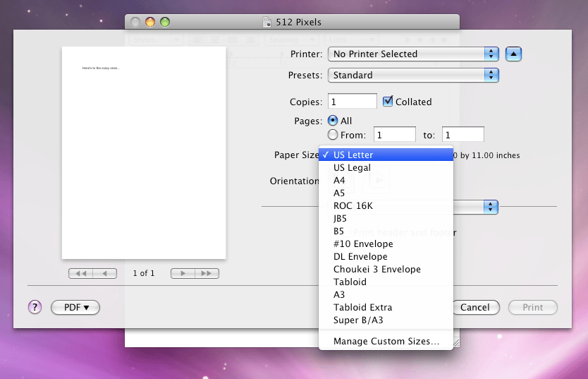The image size is (588, 379).
Task: Click the Print button
Action: pyautogui.click(x=533, y=307)
